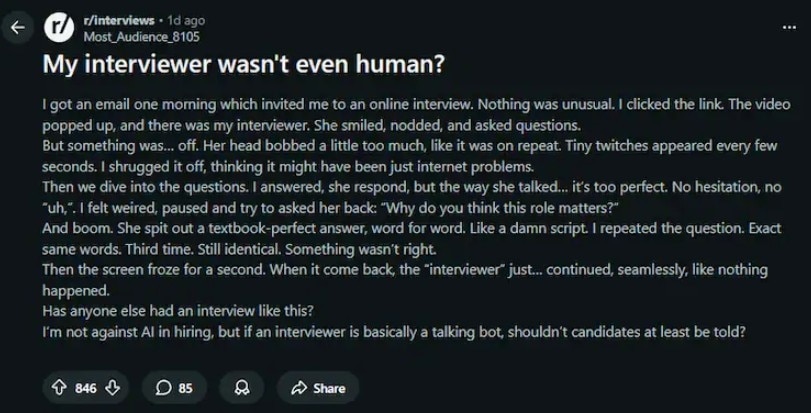Image resolution: width=811 pixels, height=413 pixels.
Task: Downvote the interviewer post
Action: (x=111, y=387)
